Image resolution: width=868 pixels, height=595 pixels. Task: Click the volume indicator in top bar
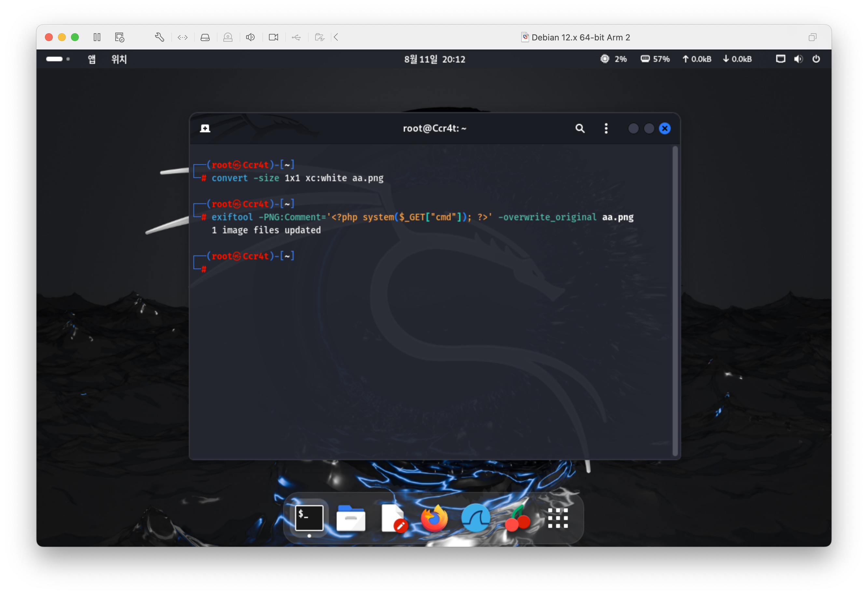click(798, 59)
